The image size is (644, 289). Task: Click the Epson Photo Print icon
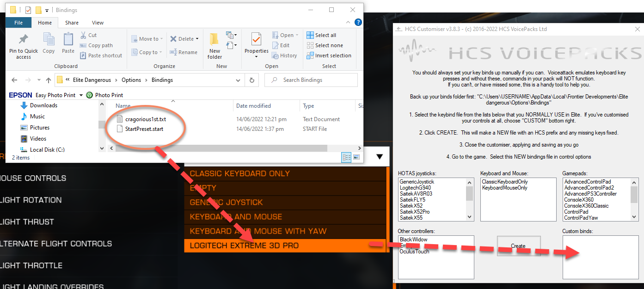click(89, 95)
